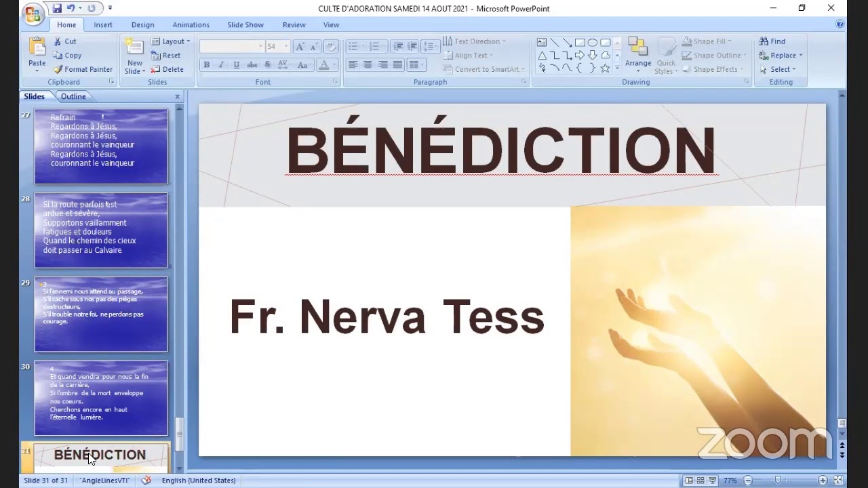
Task: Open the font size dropdown
Action: 286,46
